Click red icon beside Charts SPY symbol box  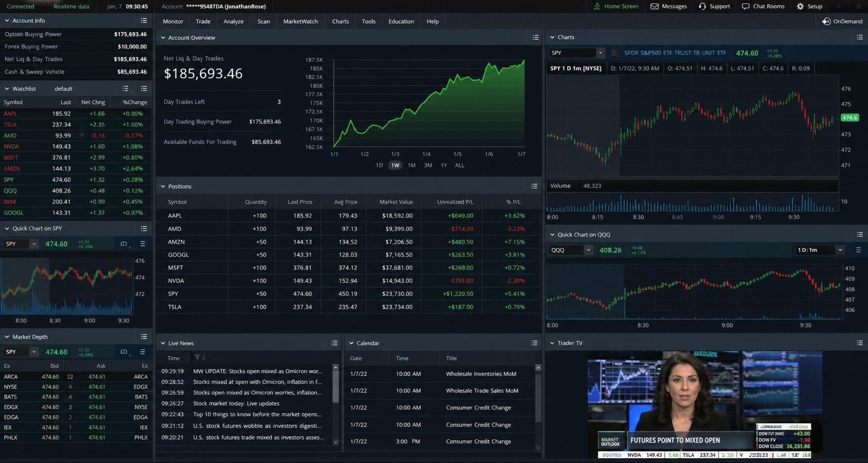(x=614, y=53)
